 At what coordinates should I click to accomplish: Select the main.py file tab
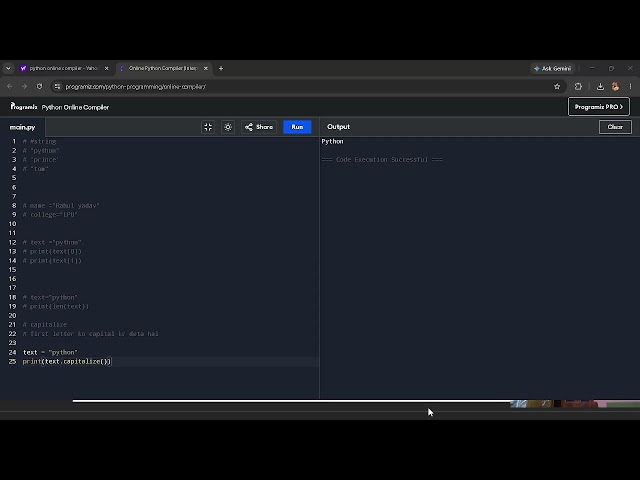click(x=22, y=127)
